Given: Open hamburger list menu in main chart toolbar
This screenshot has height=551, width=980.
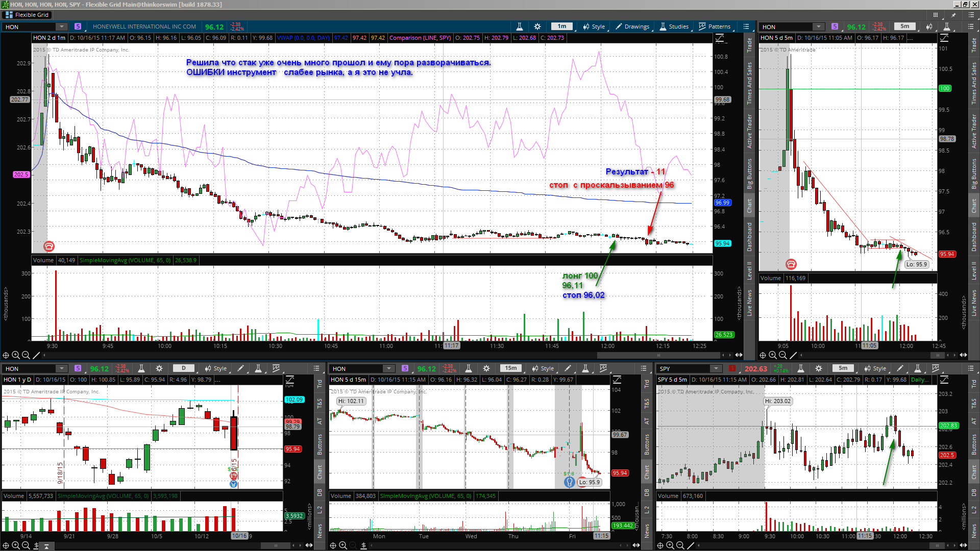Looking at the screenshot, I should 746,27.
